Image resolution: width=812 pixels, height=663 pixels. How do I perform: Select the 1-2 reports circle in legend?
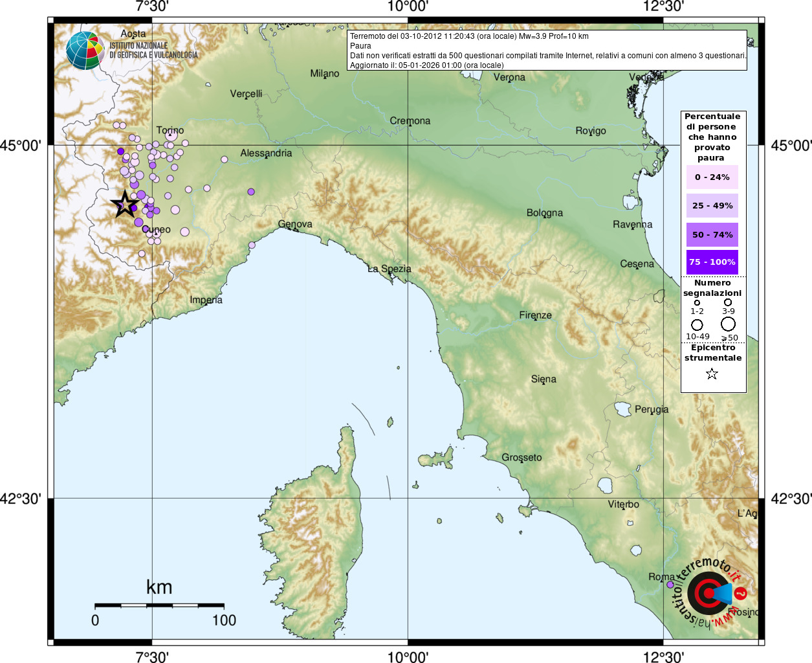tap(697, 302)
